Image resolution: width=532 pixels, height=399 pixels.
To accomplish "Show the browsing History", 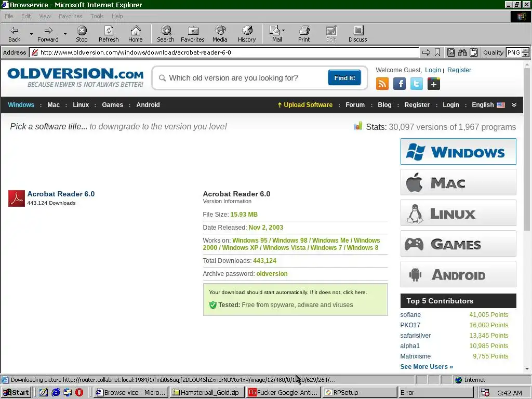I will pyautogui.click(x=247, y=34).
